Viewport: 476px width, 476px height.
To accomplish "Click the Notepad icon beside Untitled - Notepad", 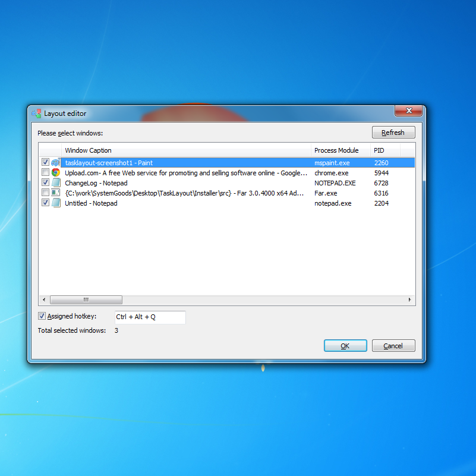I will pos(56,203).
